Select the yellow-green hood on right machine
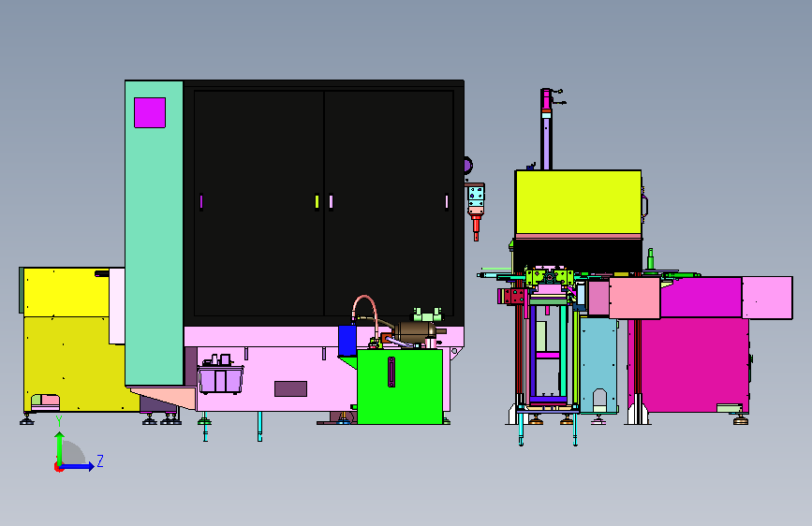 [x=578, y=202]
